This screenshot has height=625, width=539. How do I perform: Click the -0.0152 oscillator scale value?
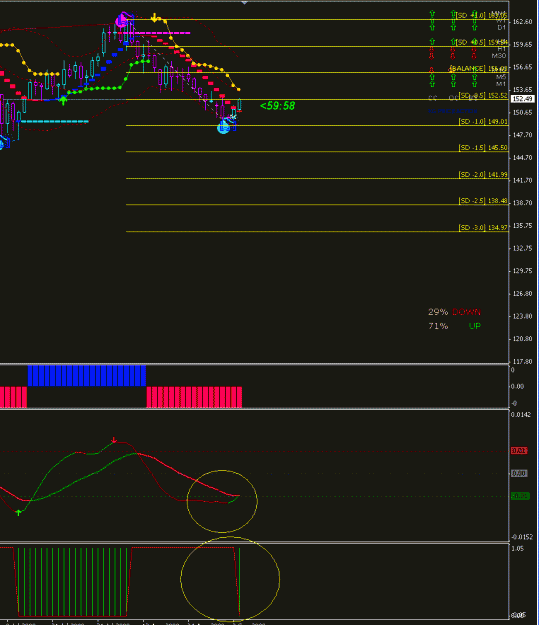[x=521, y=537]
